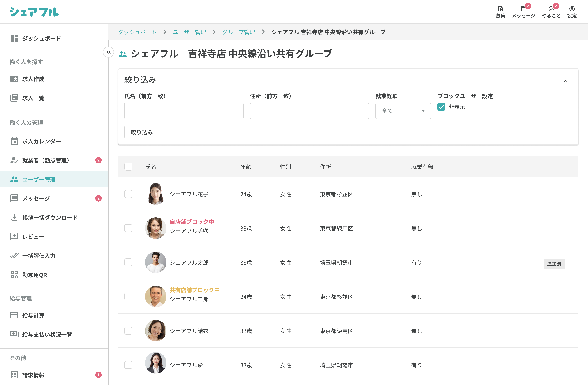Screen dimensions: 588x385
Task: Click the 帳簿一括ダウンロード download icon
Action: click(14, 217)
